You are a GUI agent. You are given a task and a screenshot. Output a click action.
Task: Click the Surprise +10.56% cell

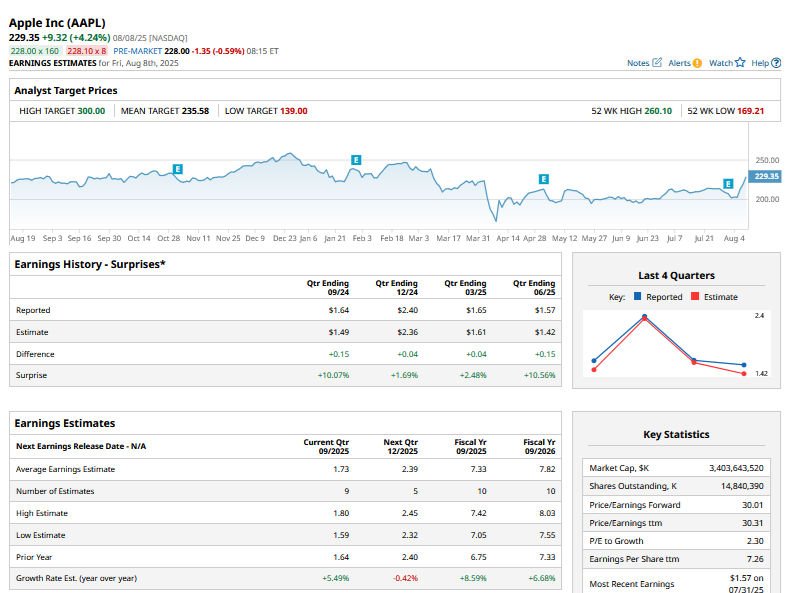(x=540, y=375)
